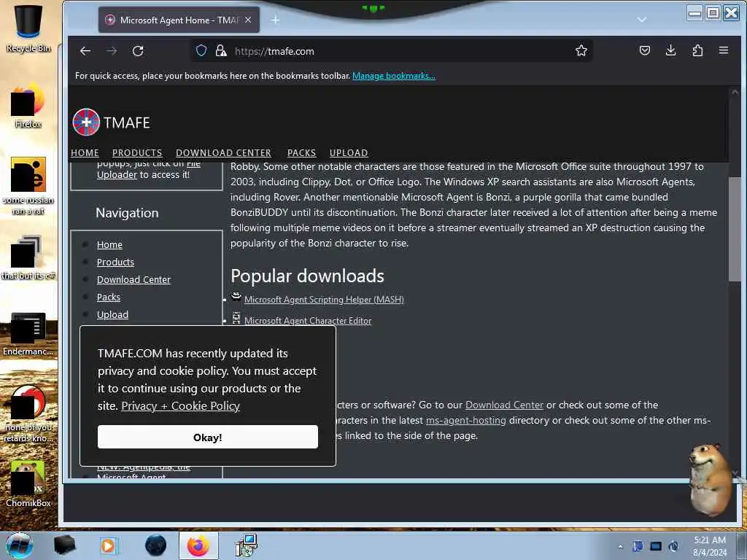The width and height of the screenshot is (747, 560).
Task: Save page to Pocket
Action: pyautogui.click(x=645, y=50)
